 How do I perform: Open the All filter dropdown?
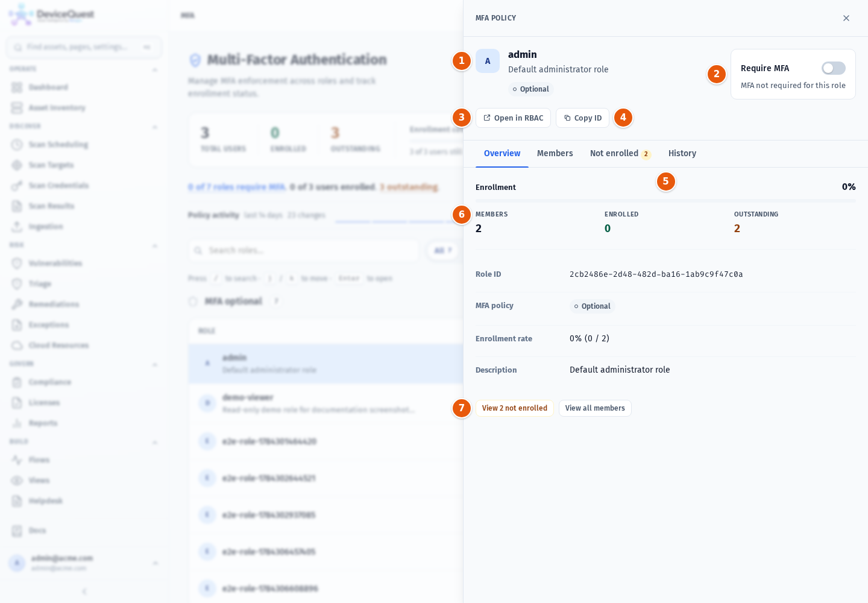click(443, 250)
